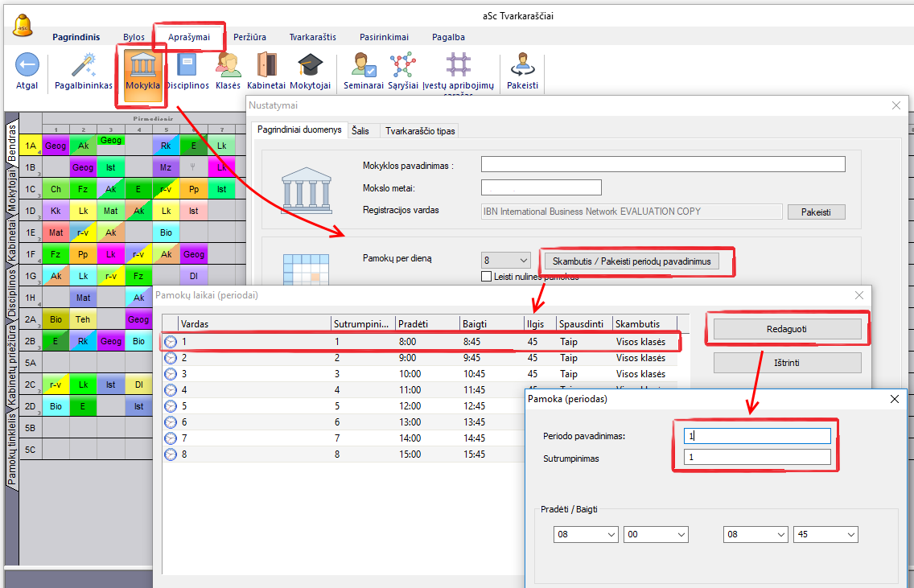Open the Peržiūra ribbon tab

[249, 37]
